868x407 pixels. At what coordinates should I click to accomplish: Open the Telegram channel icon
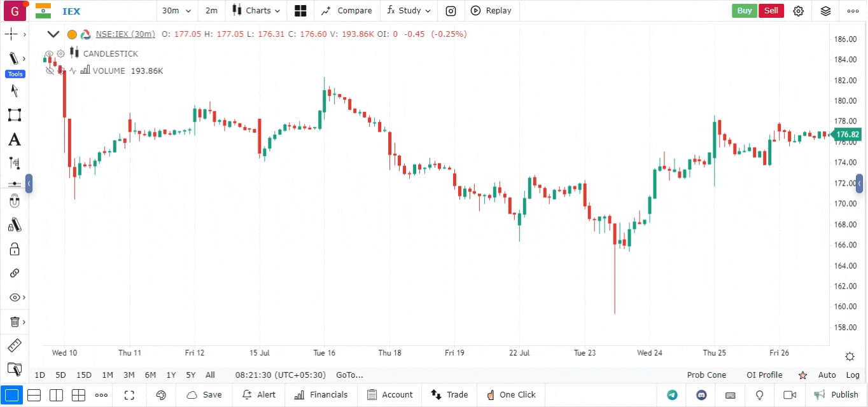(672, 395)
